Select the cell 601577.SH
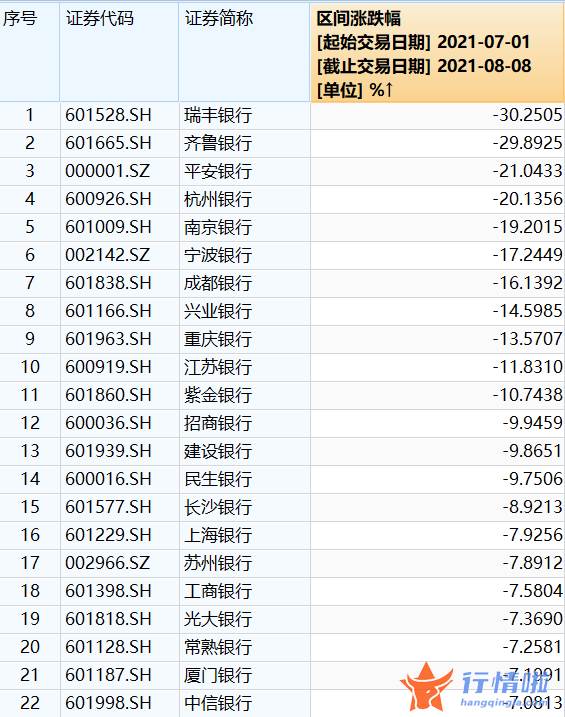This screenshot has width=565, height=717. tap(119, 507)
